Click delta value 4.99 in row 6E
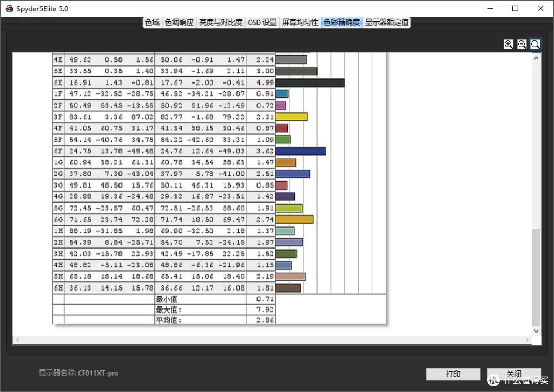 point(265,82)
